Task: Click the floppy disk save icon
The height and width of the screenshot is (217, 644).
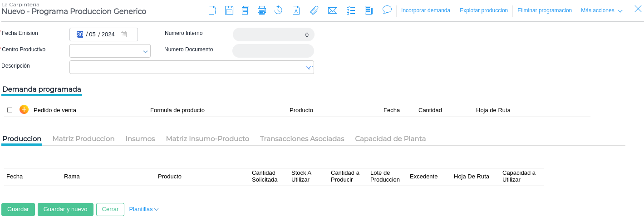Action: click(229, 10)
